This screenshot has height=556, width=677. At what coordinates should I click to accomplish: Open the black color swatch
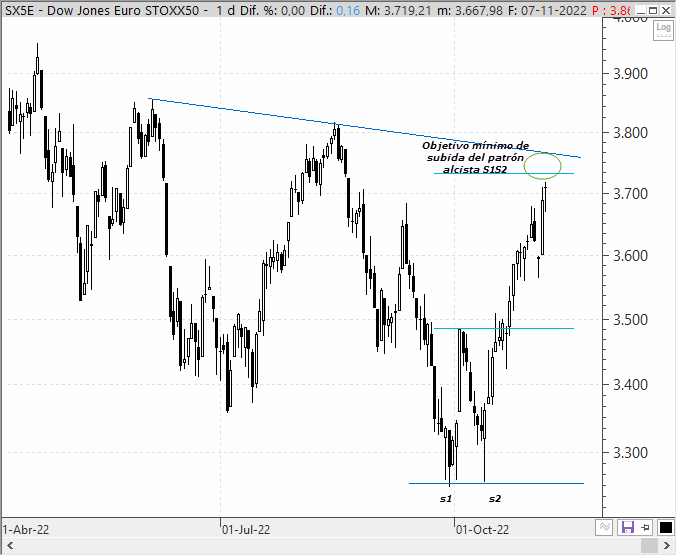pos(666,527)
